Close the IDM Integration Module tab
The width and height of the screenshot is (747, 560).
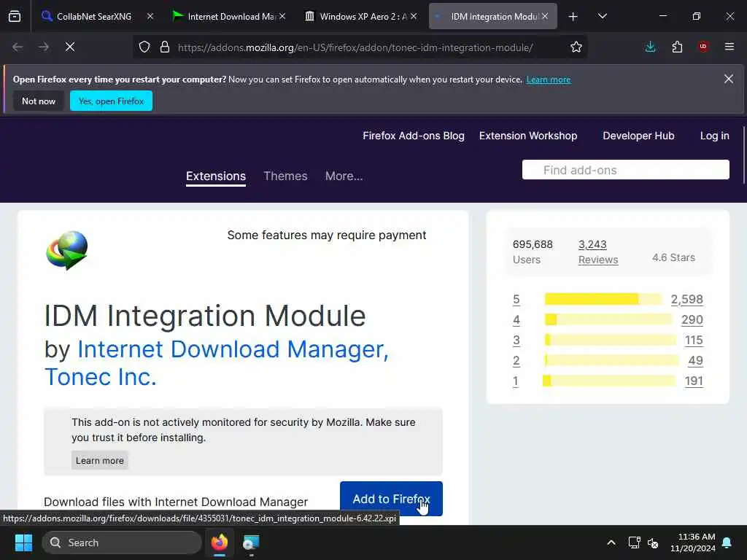point(545,16)
